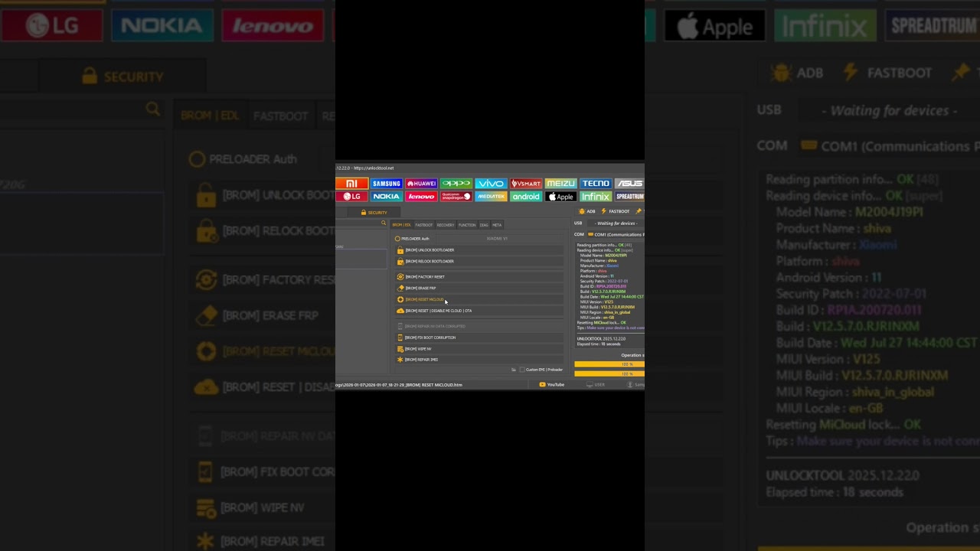Tick the Custom EMI | Preloader checkbox
The image size is (980, 551).
[x=522, y=370]
